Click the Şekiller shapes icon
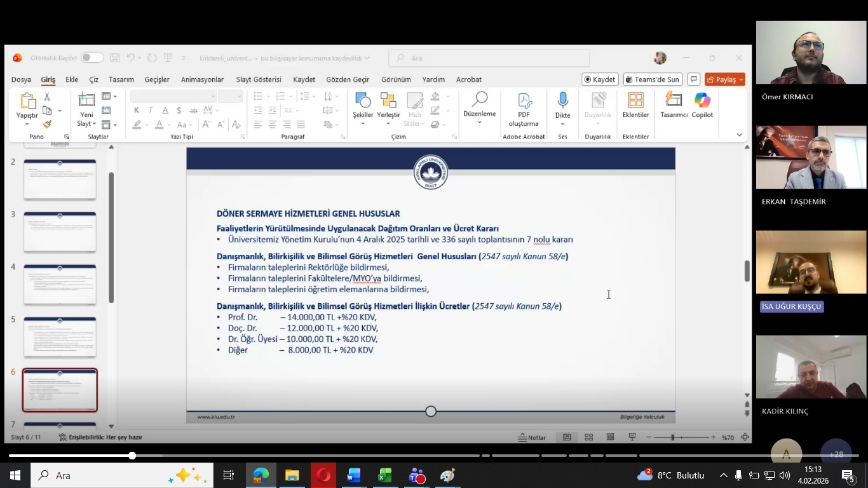Image resolution: width=868 pixels, height=488 pixels. pos(363,100)
